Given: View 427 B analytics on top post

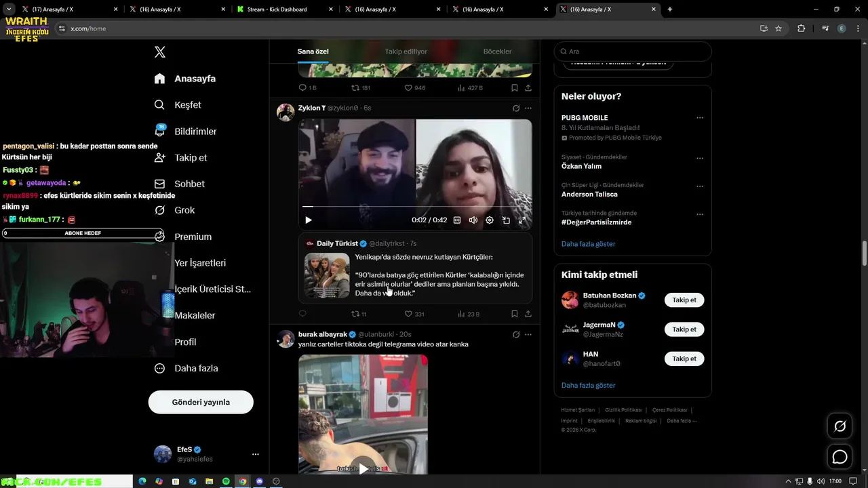Looking at the screenshot, I should [x=471, y=88].
